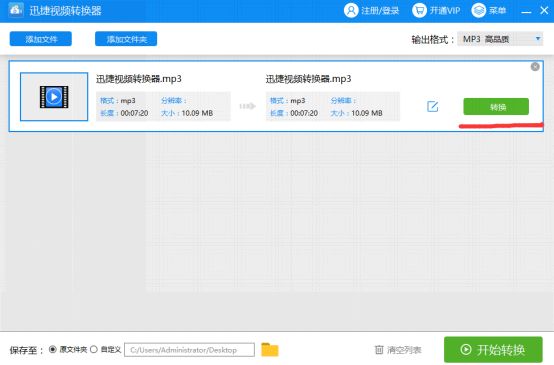Screen dimensions: 554x365
Task: Remove the file with the gray X icon
Action: pos(535,66)
